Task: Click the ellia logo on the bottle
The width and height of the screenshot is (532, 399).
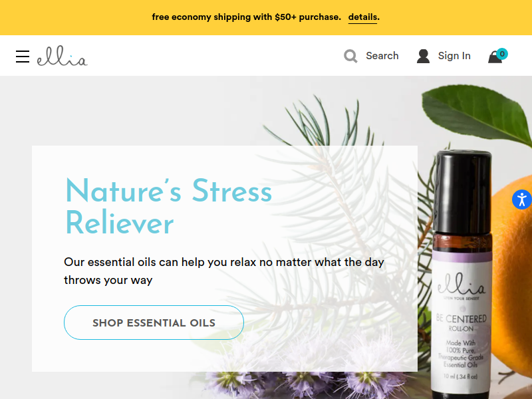Action: (x=462, y=285)
